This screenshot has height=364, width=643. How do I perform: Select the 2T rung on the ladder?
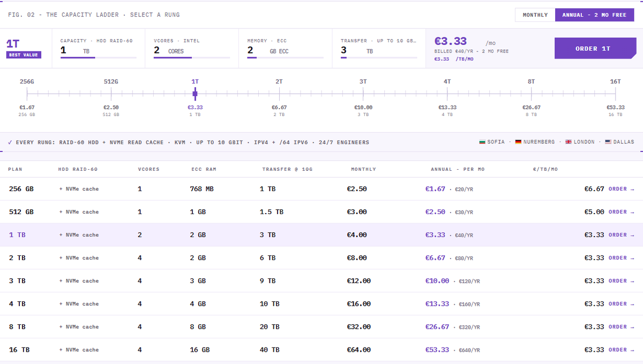coord(279,81)
